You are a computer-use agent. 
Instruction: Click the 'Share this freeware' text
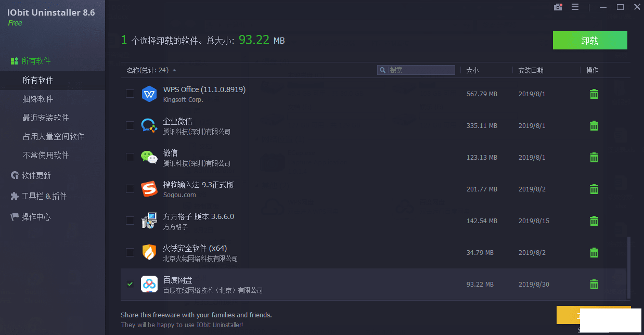click(196, 315)
